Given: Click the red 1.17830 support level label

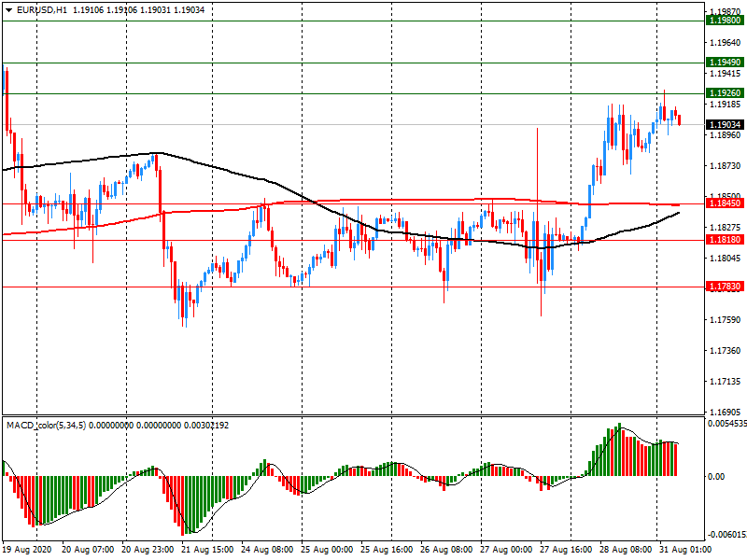Looking at the screenshot, I should [x=725, y=287].
